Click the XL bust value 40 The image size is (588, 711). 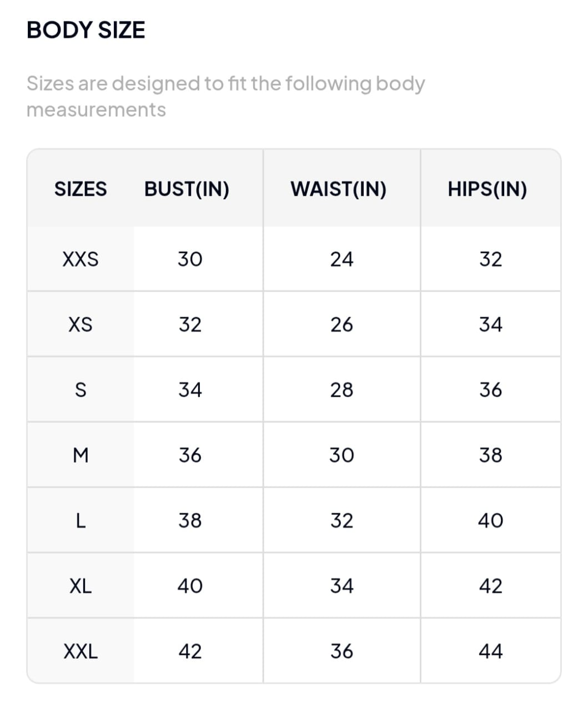[190, 586]
